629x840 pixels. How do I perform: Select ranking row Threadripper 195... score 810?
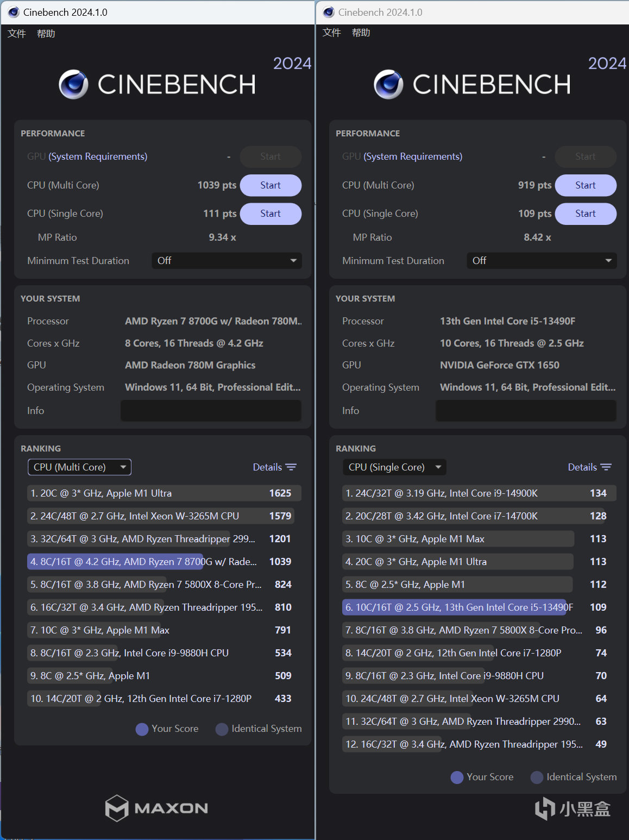[164, 607]
